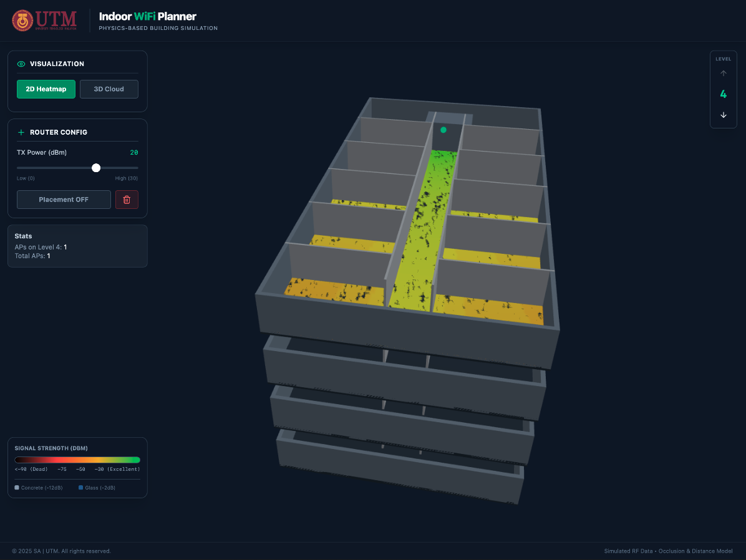Delete routers with the red trash icon

[x=127, y=200]
